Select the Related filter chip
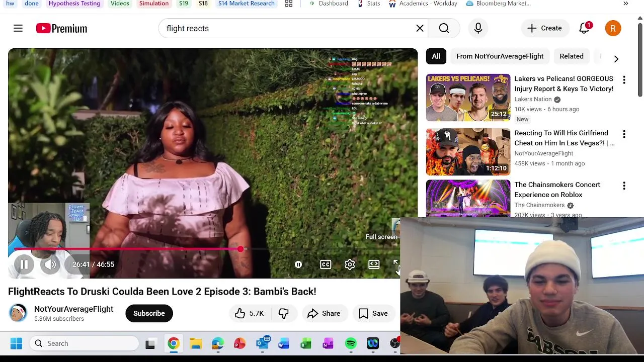644x362 pixels. point(572,56)
